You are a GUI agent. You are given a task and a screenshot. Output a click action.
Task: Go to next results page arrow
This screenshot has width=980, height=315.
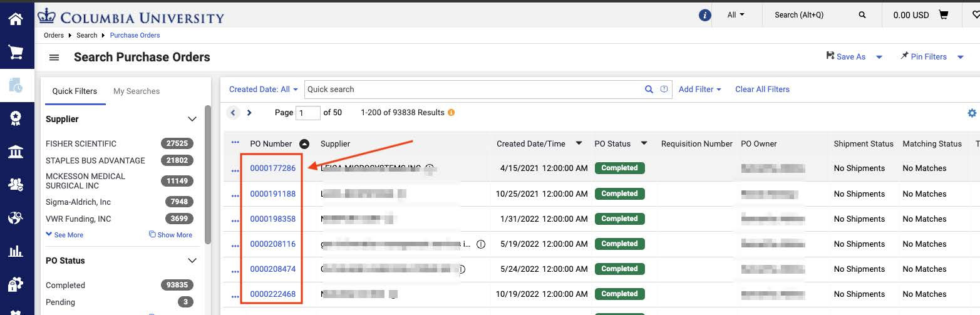click(249, 113)
